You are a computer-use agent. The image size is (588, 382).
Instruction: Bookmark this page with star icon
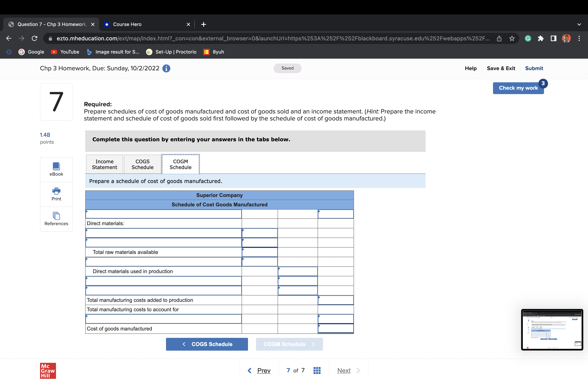tap(512, 39)
